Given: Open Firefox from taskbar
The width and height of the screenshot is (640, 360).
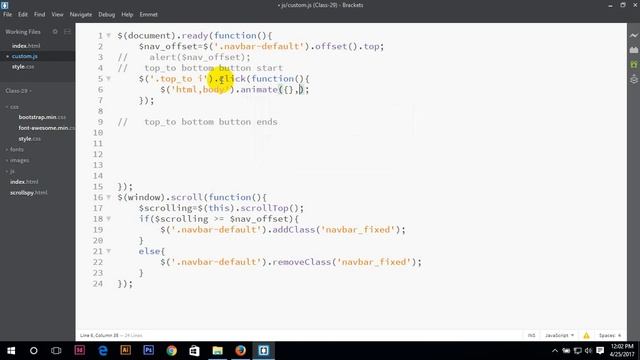Looking at the screenshot, I should tap(240, 350).
